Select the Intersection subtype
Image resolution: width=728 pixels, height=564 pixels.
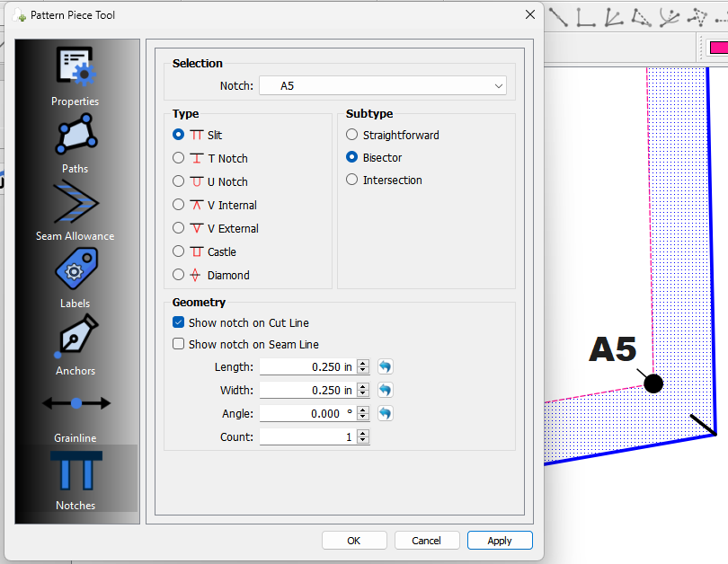[x=352, y=180]
